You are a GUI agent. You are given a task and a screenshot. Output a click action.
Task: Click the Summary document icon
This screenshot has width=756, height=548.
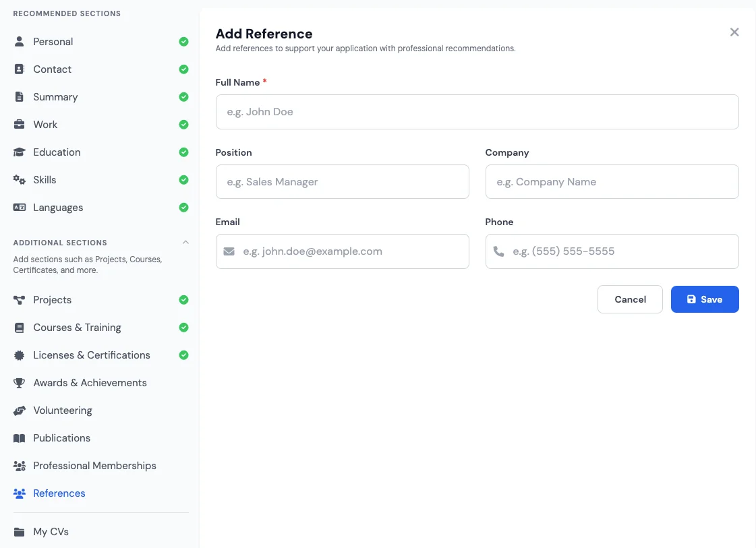20,97
